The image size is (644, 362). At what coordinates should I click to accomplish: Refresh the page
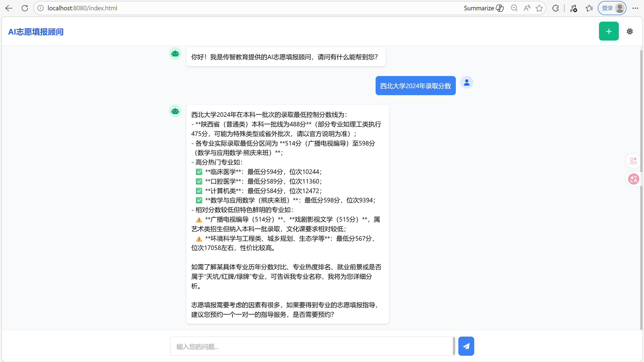pos(25,8)
